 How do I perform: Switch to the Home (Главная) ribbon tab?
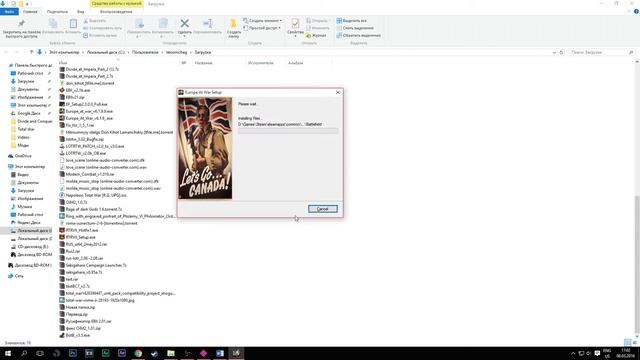coord(30,11)
